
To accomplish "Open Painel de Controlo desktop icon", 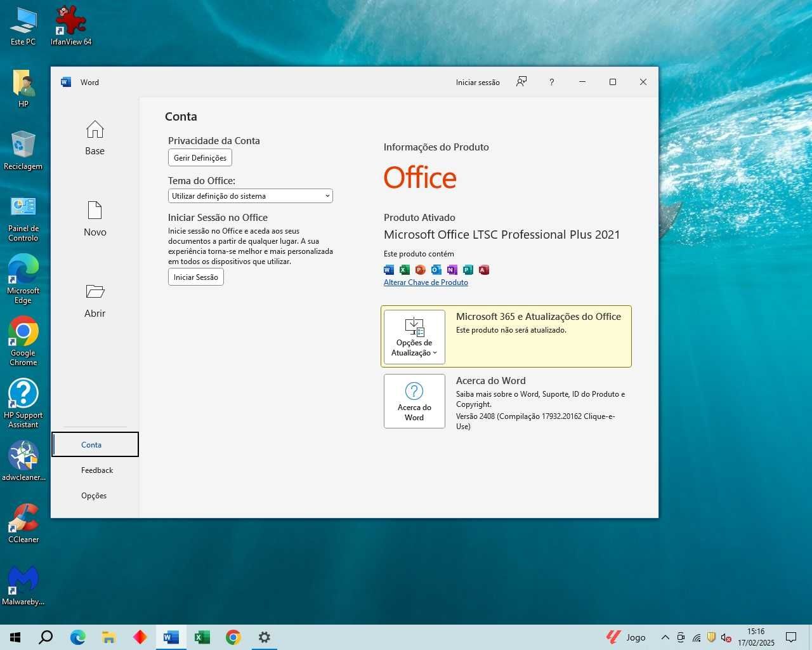I will point(23,218).
